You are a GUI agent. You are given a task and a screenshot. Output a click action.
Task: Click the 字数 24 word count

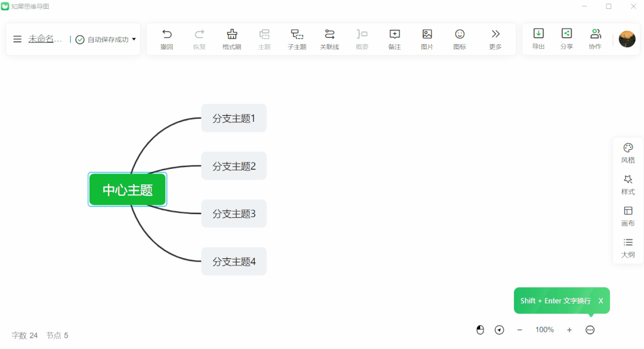tap(24, 335)
